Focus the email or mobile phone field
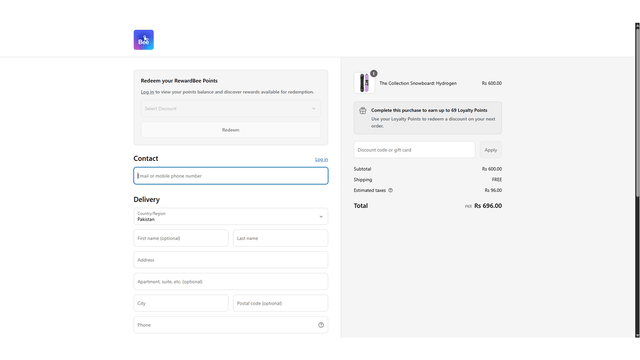Screen dimensions: 640x360 click(x=231, y=176)
